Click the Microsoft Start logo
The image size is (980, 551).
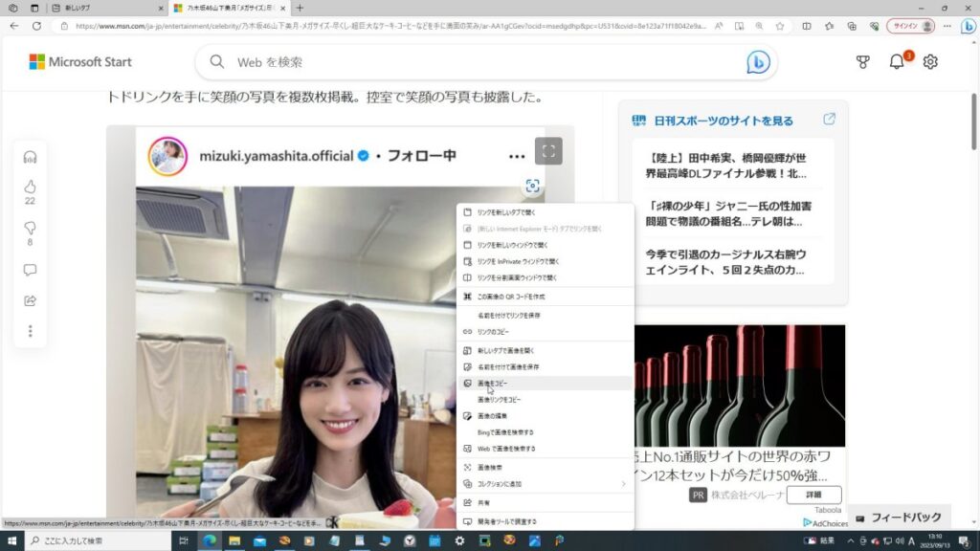80,62
